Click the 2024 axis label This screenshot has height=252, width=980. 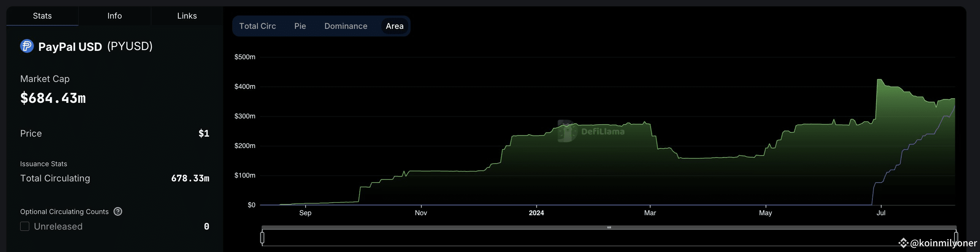pos(536,213)
